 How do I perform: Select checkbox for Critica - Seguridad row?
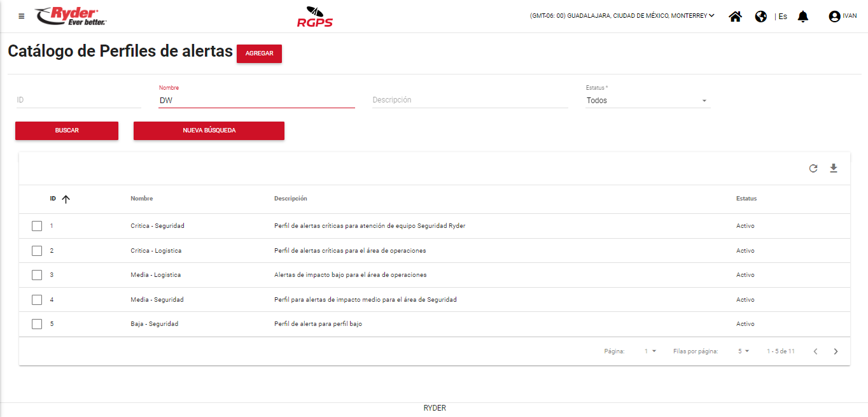[37, 226]
